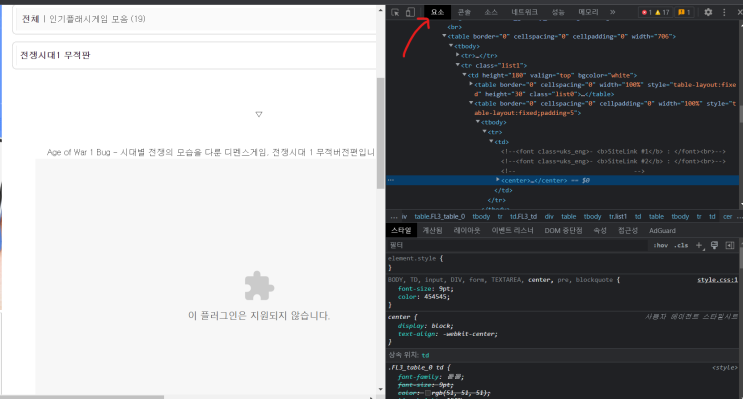Add a new style rule with plus icon
743x399 pixels.
pos(699,245)
